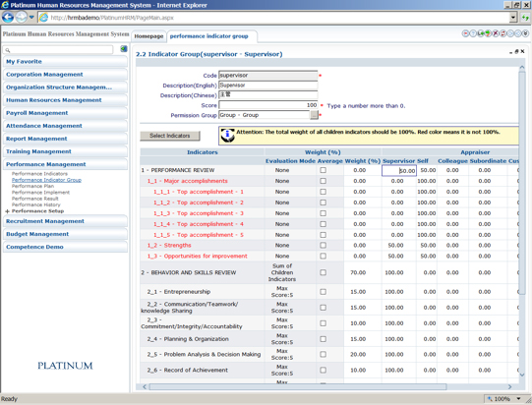Image resolution: width=532 pixels, height=405 pixels.
Task: Open the Attendance Management menu section
Action: [65, 126]
